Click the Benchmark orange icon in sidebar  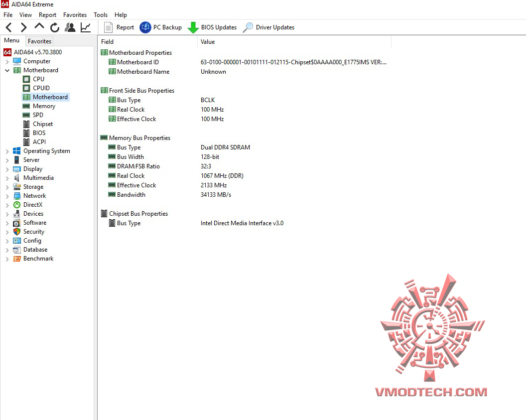[x=17, y=259]
